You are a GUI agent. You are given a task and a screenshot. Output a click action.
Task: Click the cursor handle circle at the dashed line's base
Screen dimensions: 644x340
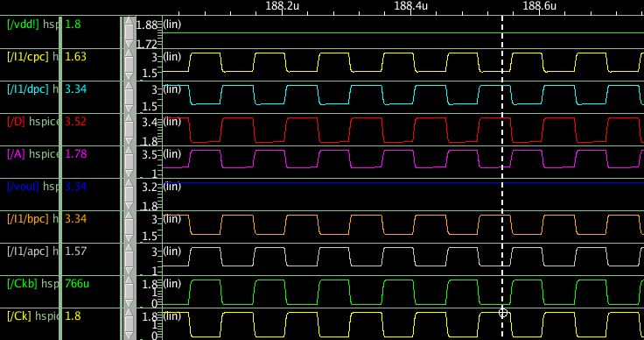tap(503, 314)
